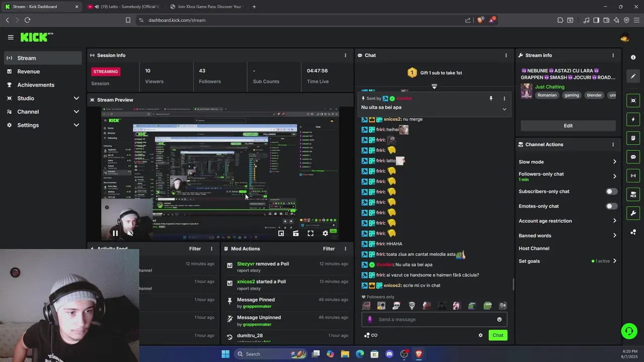
Task: Open the emoji picker in chat input
Action: pyautogui.click(x=499, y=319)
